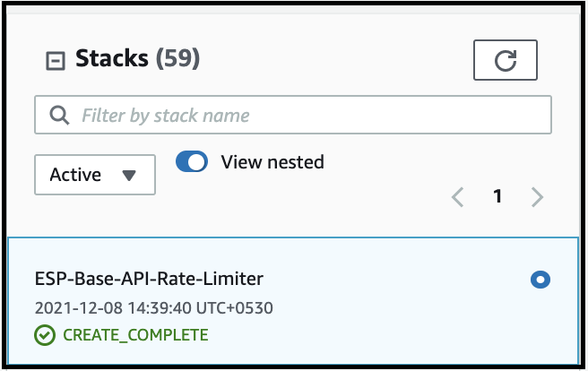Image resolution: width=588 pixels, height=371 pixels.
Task: Click the CREATE_COMPLETE status text
Action: (x=135, y=335)
